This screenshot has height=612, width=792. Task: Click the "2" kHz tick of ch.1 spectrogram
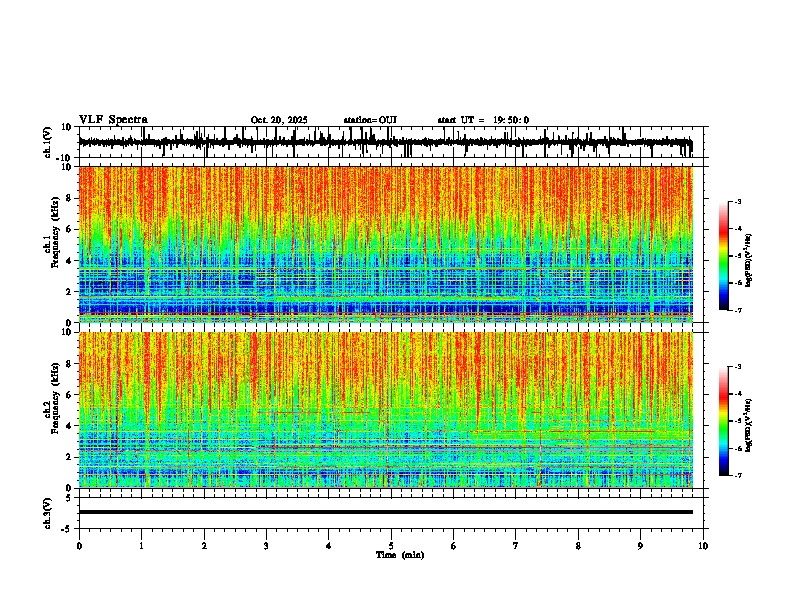point(70,291)
